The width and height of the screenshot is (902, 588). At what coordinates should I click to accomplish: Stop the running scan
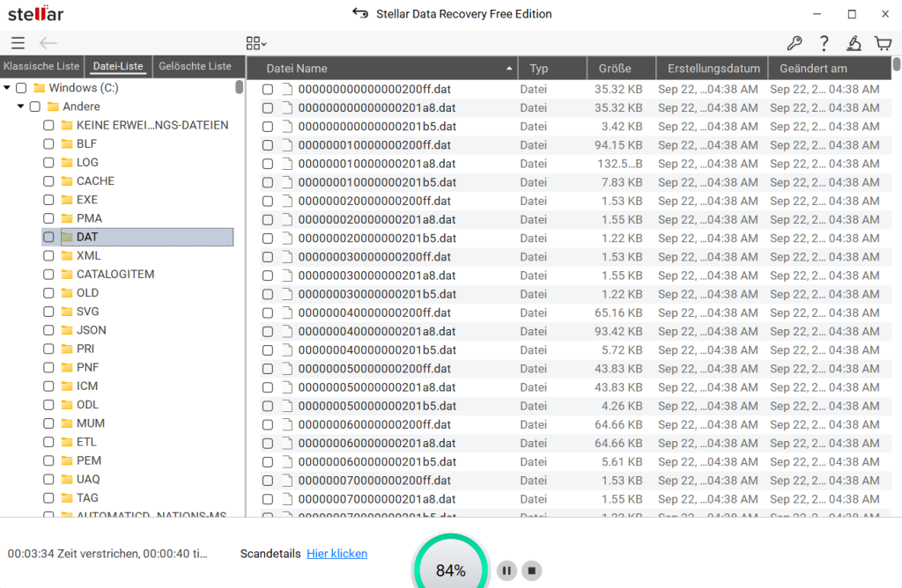tap(531, 570)
